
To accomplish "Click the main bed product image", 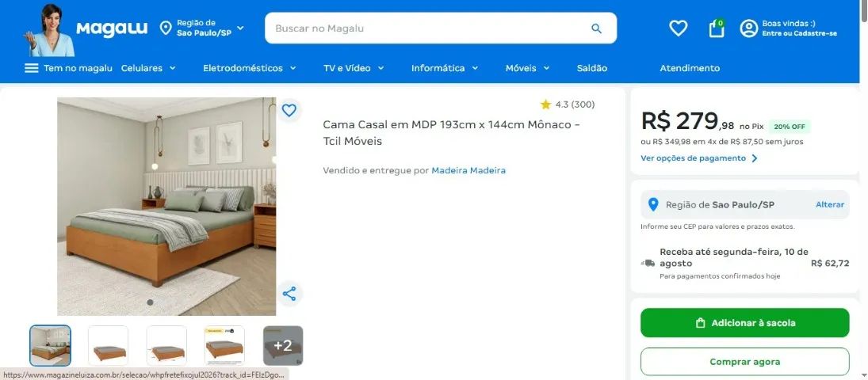I will 166,207.
